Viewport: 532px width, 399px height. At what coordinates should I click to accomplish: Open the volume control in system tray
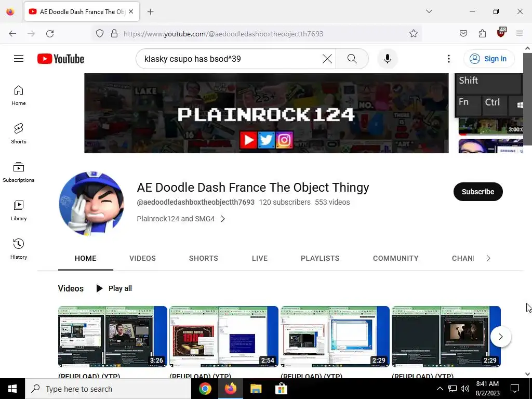[x=465, y=389]
